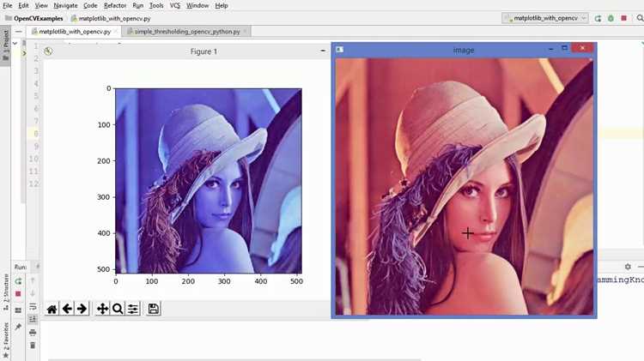Minimize the Figure 1 window
Viewport: 644px width, 361px height.
tap(323, 51)
